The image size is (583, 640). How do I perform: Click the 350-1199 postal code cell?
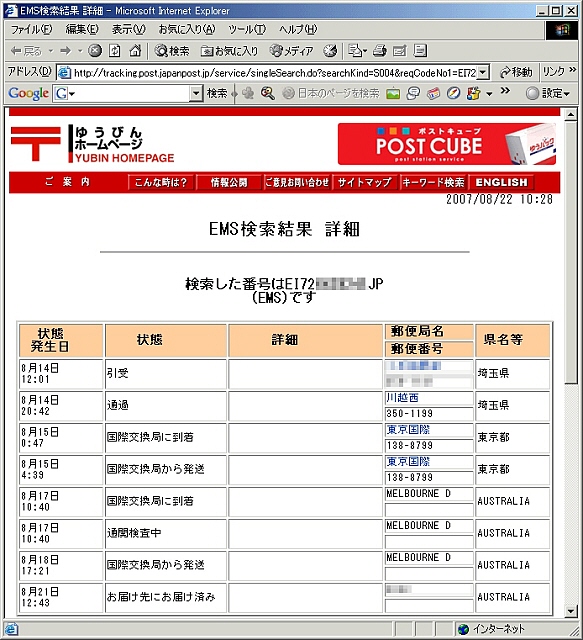coord(429,413)
